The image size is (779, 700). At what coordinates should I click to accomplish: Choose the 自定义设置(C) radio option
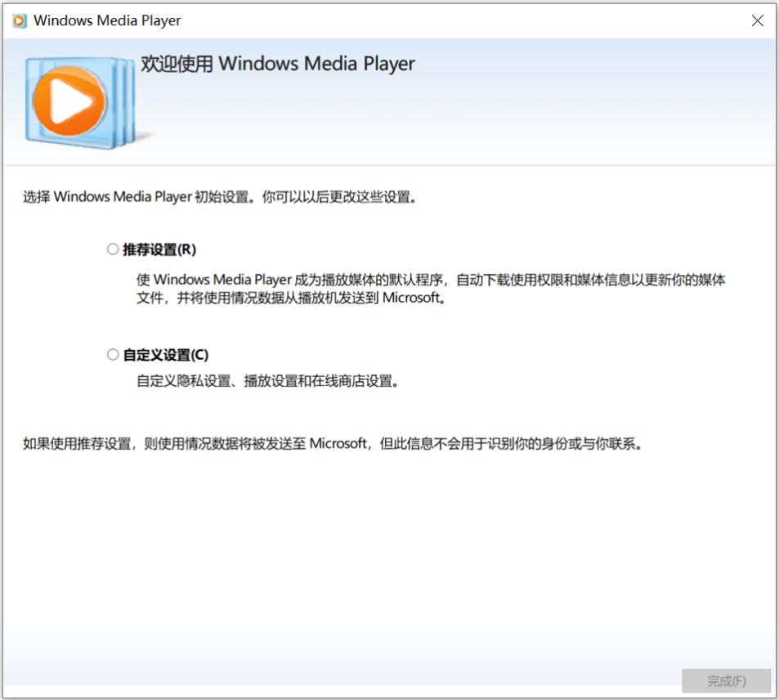[113, 354]
